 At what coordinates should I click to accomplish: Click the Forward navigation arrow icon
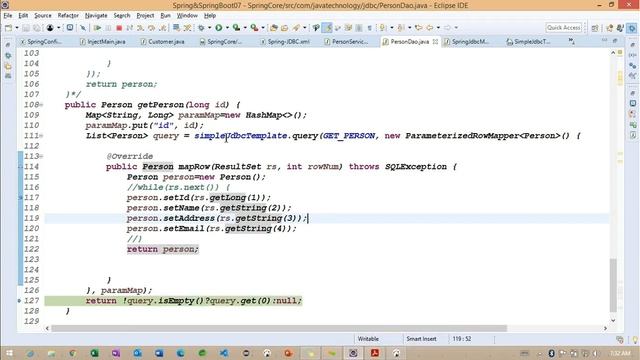pos(447,28)
